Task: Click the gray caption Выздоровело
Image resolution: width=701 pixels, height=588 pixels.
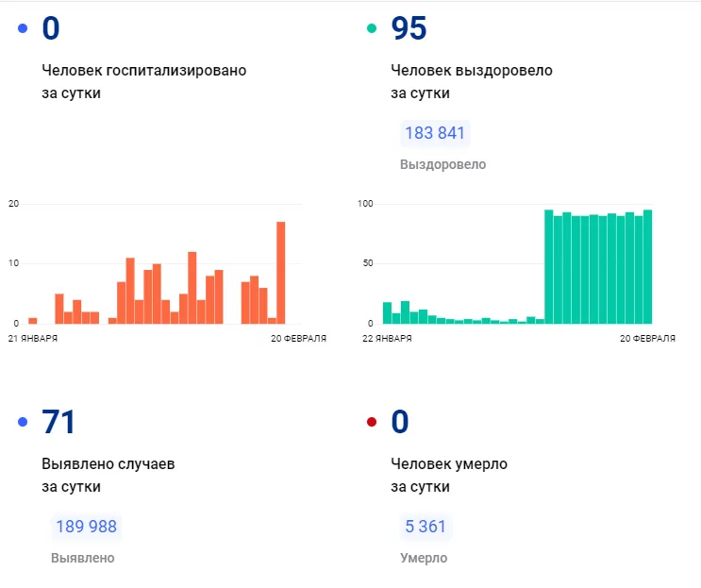Action: [x=443, y=164]
